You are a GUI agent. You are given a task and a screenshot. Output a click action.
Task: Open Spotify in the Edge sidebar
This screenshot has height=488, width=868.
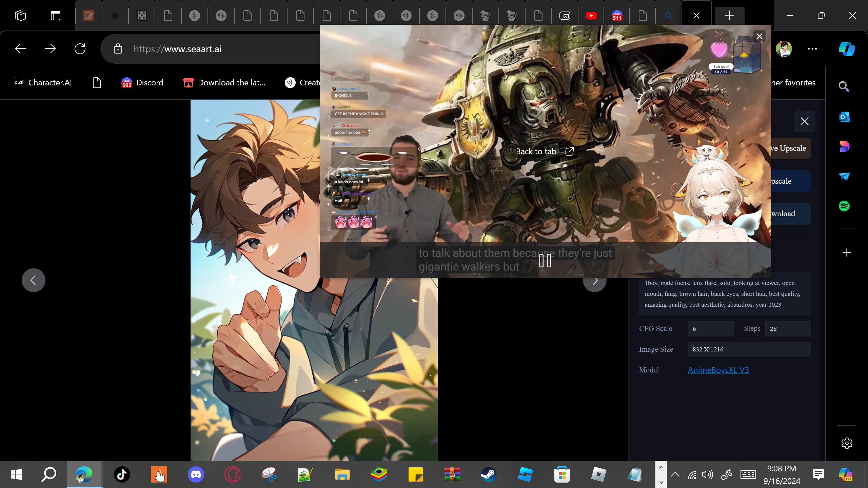tap(844, 206)
